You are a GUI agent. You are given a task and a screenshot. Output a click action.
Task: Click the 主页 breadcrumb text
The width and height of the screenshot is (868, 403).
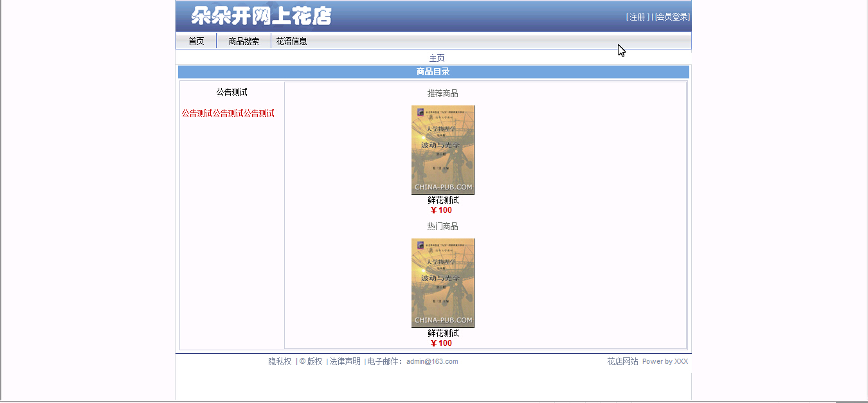pos(437,58)
